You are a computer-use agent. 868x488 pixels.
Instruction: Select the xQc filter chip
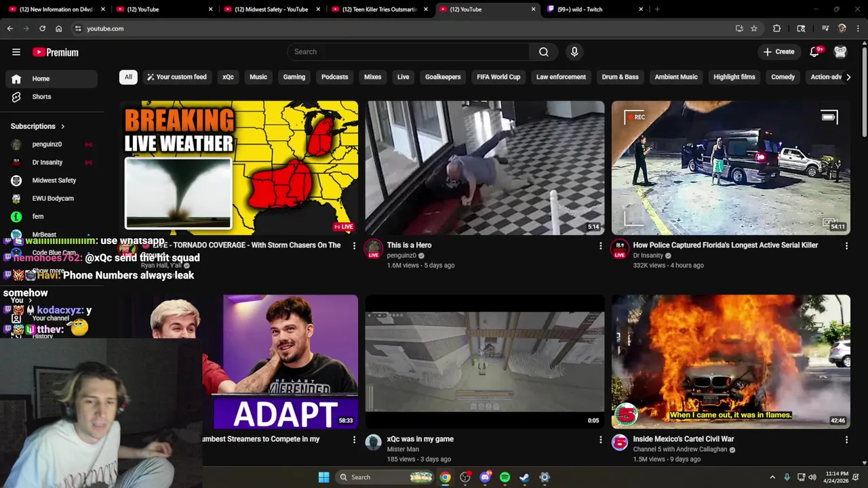click(228, 77)
